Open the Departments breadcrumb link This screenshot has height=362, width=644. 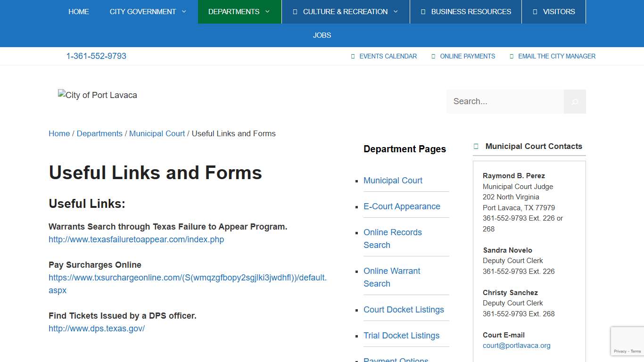(99, 133)
